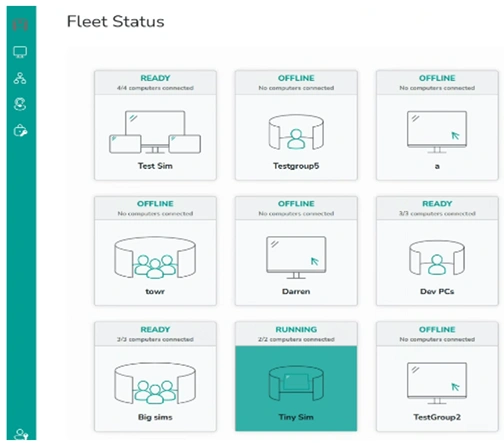This screenshot has height=443, width=504.
Task: Select the toolbox wrench sidebar icon
Action: pos(20,130)
